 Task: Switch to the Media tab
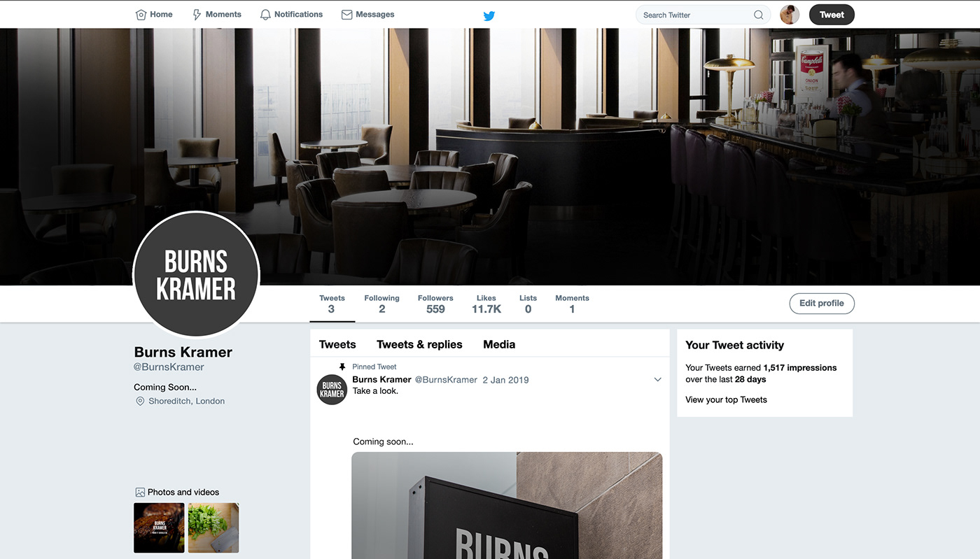point(499,344)
